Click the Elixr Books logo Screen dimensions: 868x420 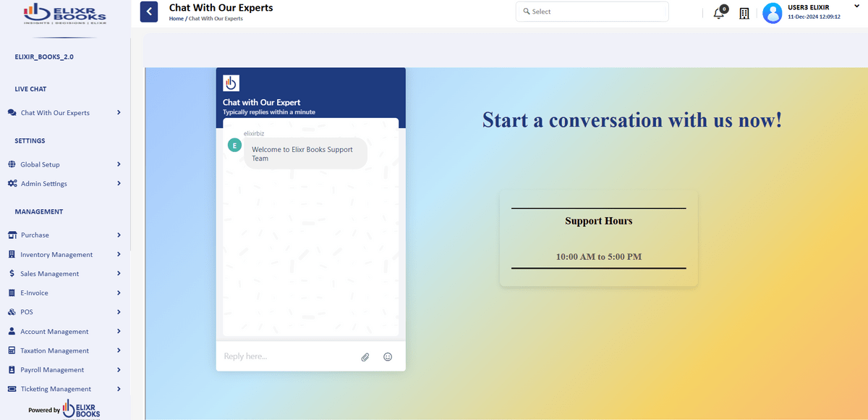[65, 13]
